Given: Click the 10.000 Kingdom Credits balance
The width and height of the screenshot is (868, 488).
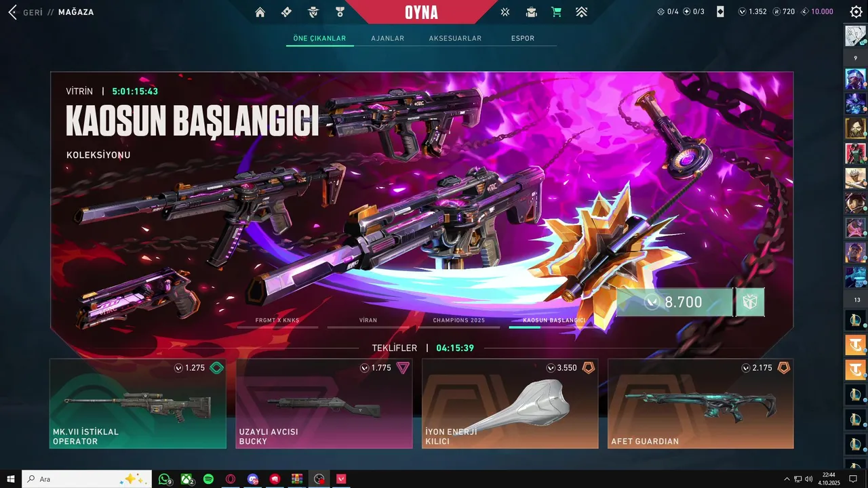Looking at the screenshot, I should 817,12.
